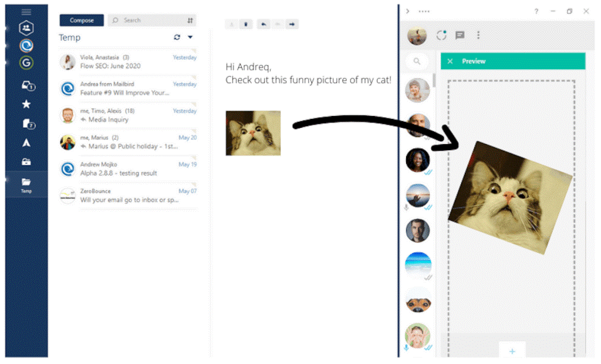601x364 pixels.
Task: Open the ZeroBounce email
Action: pos(127,196)
